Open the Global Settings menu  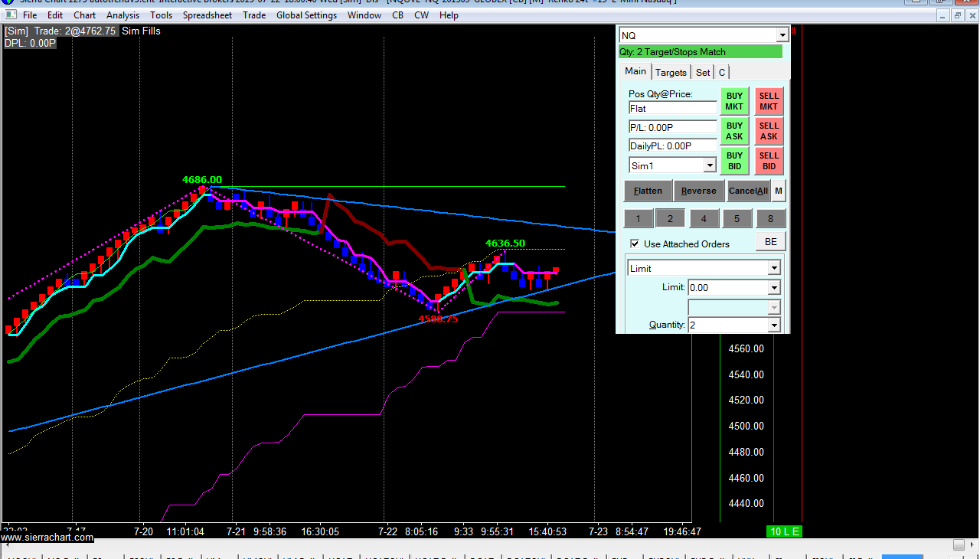tap(307, 15)
